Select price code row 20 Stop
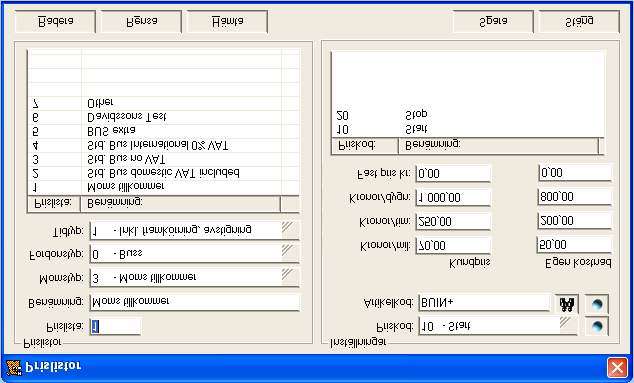The width and height of the screenshot is (634, 383). [x=467, y=116]
